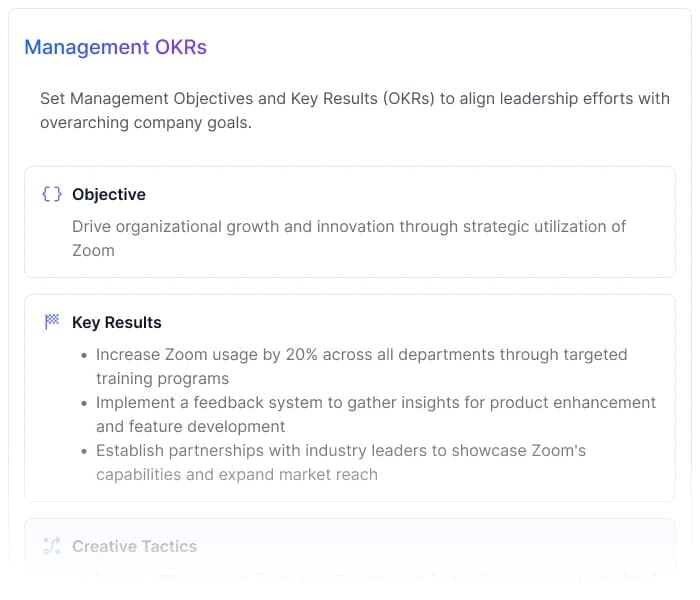Click the faded 'capabilities and expand market reach' line
This screenshot has width=700, height=600.
click(237, 474)
